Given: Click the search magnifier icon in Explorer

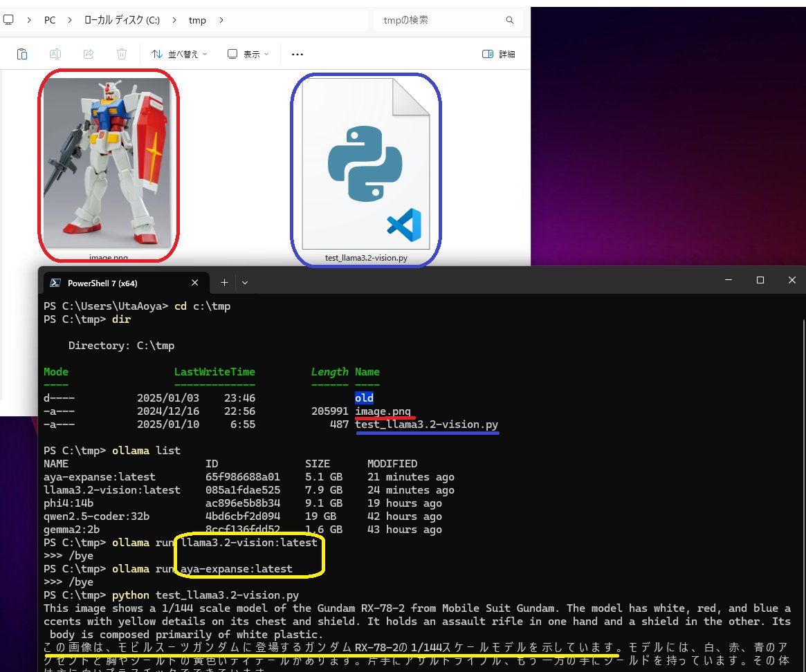Looking at the screenshot, I should pyautogui.click(x=509, y=20).
